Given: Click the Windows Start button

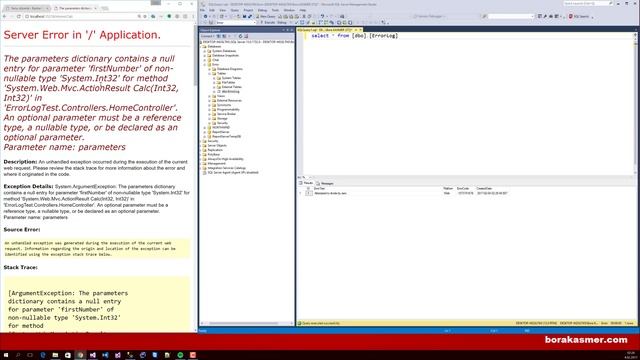Looking at the screenshot, I should tap(5, 355).
